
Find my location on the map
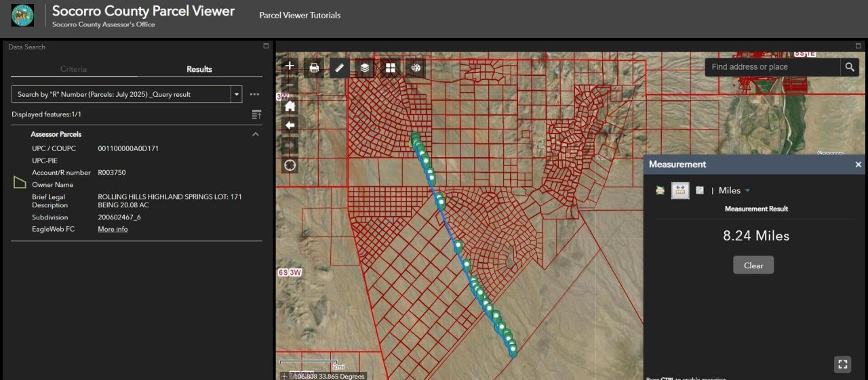[290, 165]
